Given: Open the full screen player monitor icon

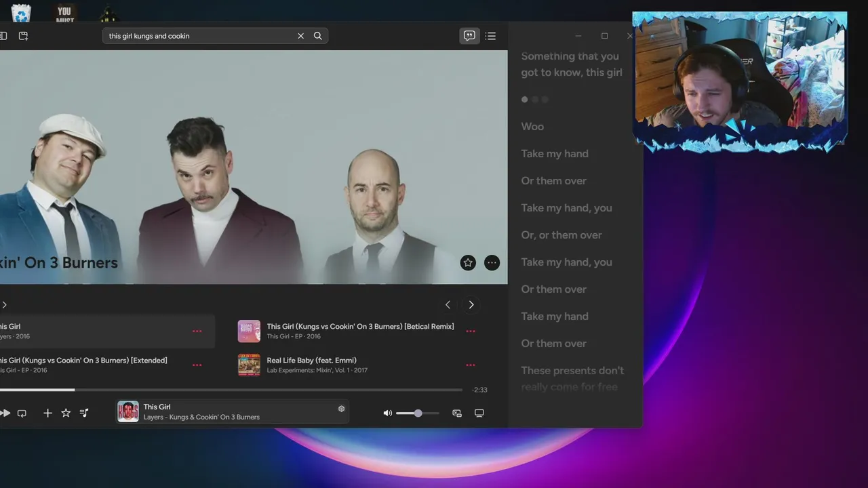Looking at the screenshot, I should (479, 413).
